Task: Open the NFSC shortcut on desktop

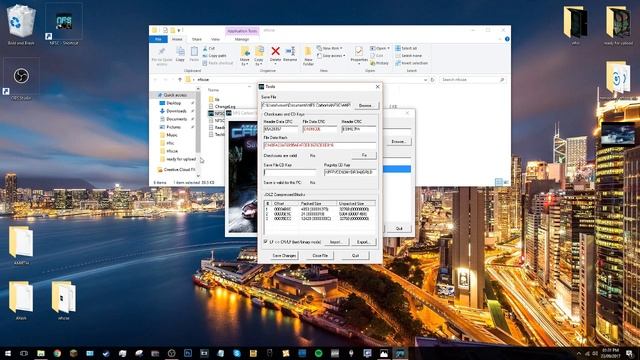Action: 64,24
